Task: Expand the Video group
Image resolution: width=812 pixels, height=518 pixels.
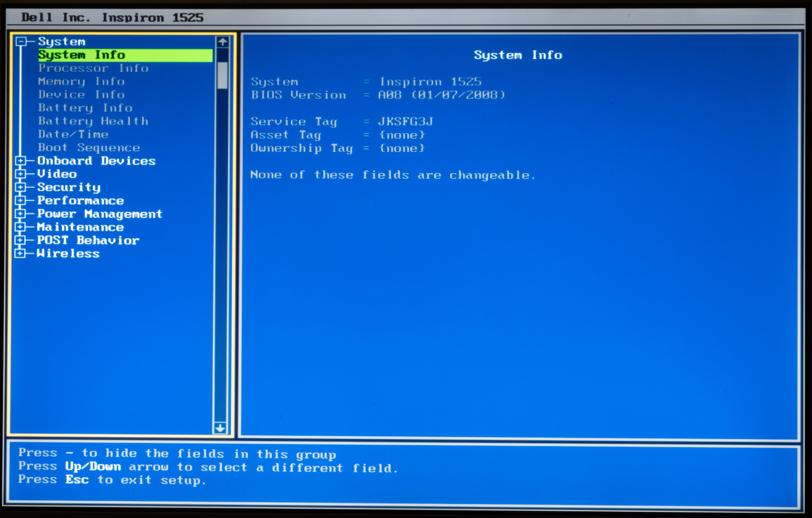Action: coord(20,174)
